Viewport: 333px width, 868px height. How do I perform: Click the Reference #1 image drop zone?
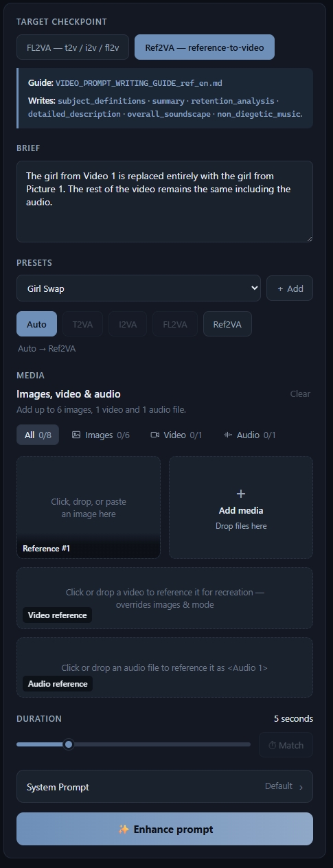[89, 507]
